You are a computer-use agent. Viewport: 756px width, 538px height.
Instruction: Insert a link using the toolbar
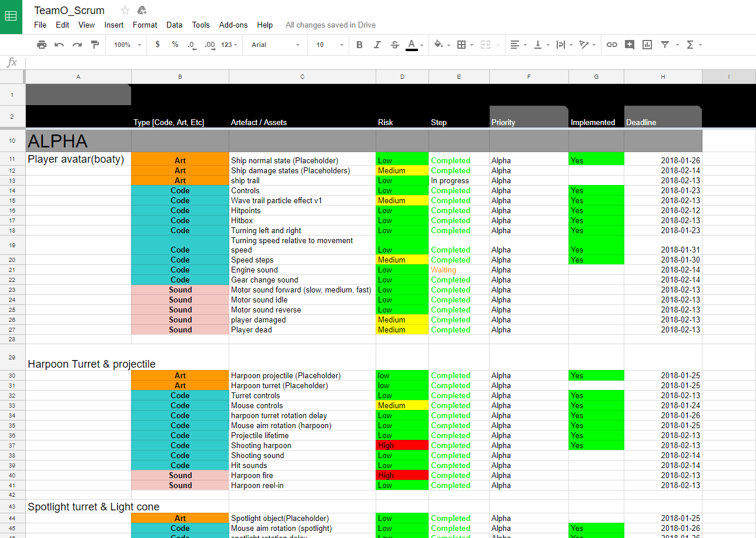611,45
